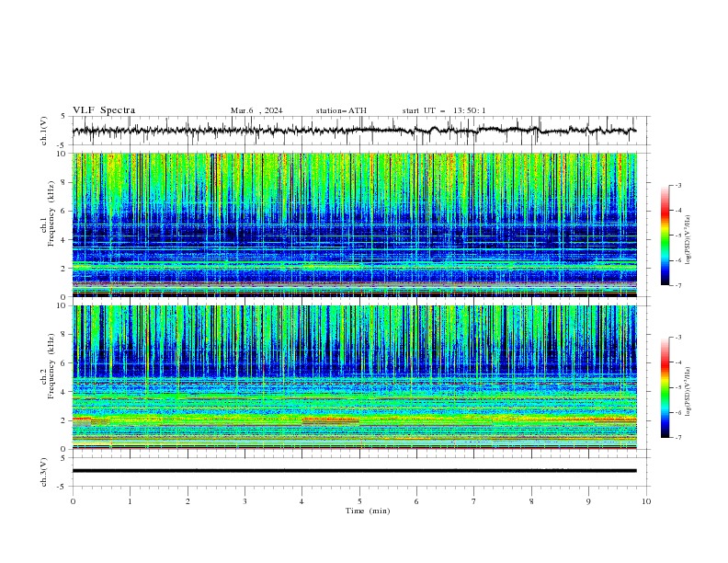
Task: Click the "-3" label on ch.1 colorbar
Action: coord(678,185)
